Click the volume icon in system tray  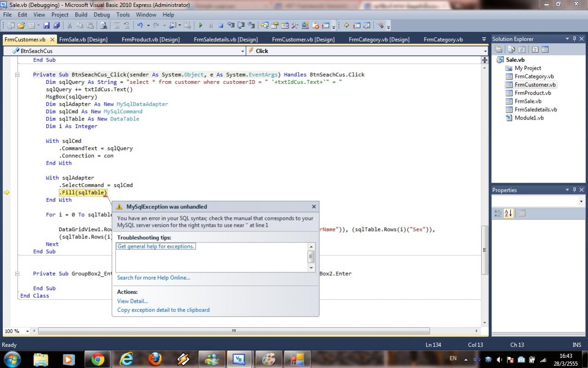(x=499, y=360)
